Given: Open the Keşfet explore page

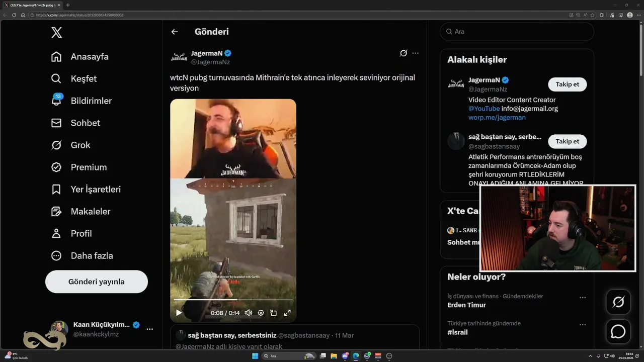Looking at the screenshot, I should 74,78.
